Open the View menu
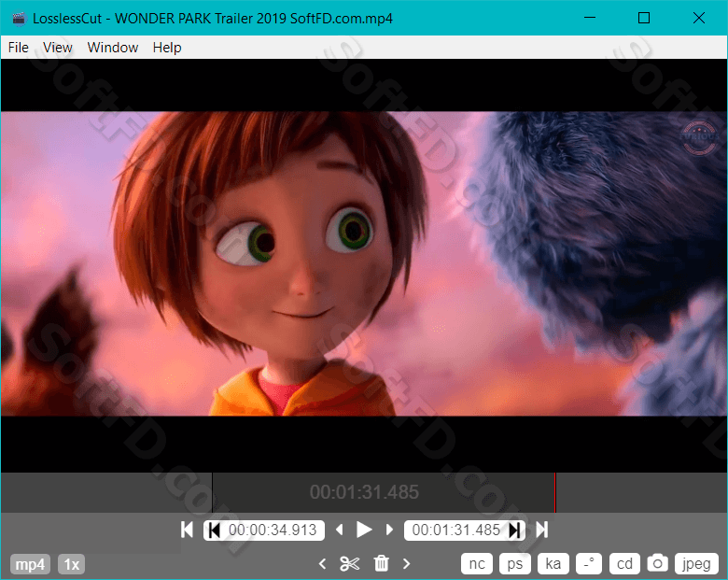 [x=58, y=48]
